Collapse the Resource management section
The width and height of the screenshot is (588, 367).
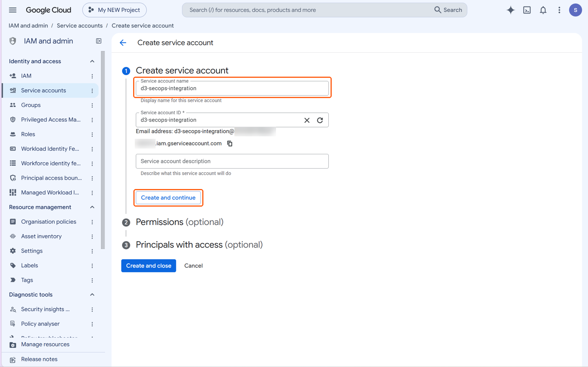[x=92, y=207]
